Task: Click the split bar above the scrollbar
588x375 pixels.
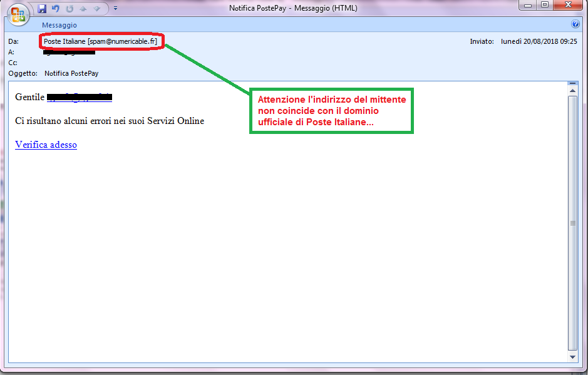Action: coord(572,83)
